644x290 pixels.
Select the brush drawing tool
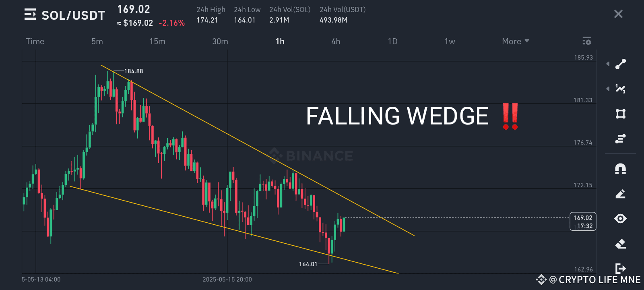coord(620,194)
